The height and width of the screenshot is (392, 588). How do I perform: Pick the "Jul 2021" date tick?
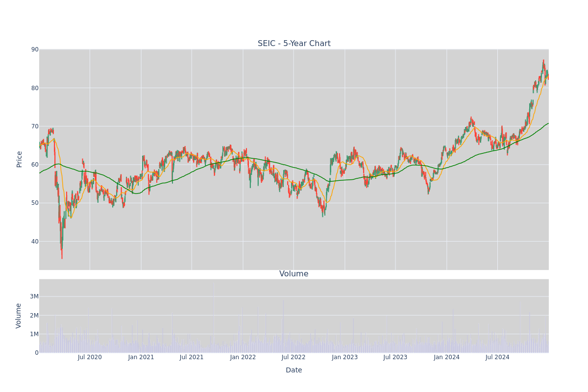tap(192, 357)
